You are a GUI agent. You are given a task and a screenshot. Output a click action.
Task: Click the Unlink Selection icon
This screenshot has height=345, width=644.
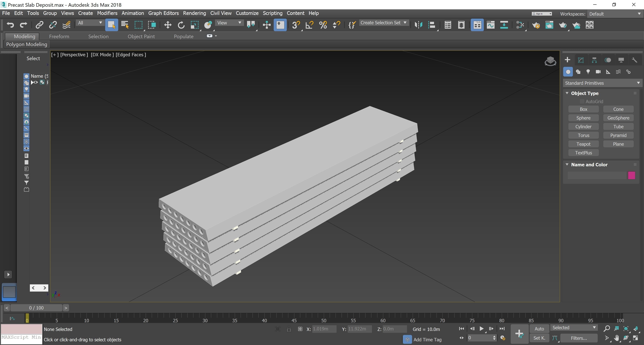click(x=53, y=25)
